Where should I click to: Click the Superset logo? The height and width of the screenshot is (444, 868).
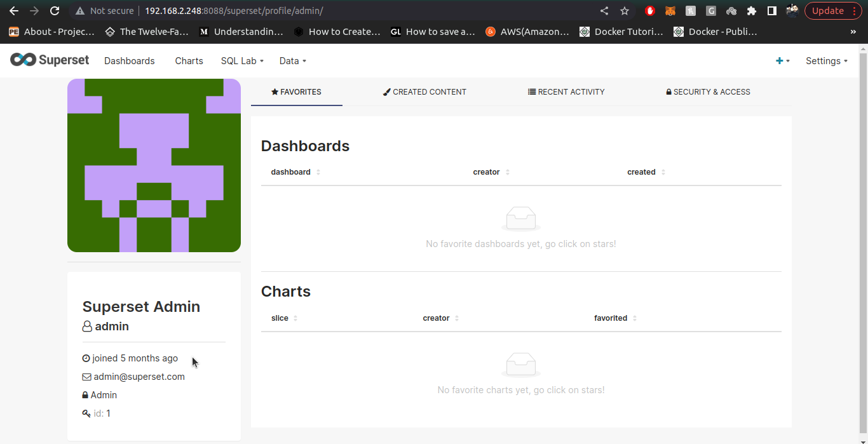click(x=49, y=60)
